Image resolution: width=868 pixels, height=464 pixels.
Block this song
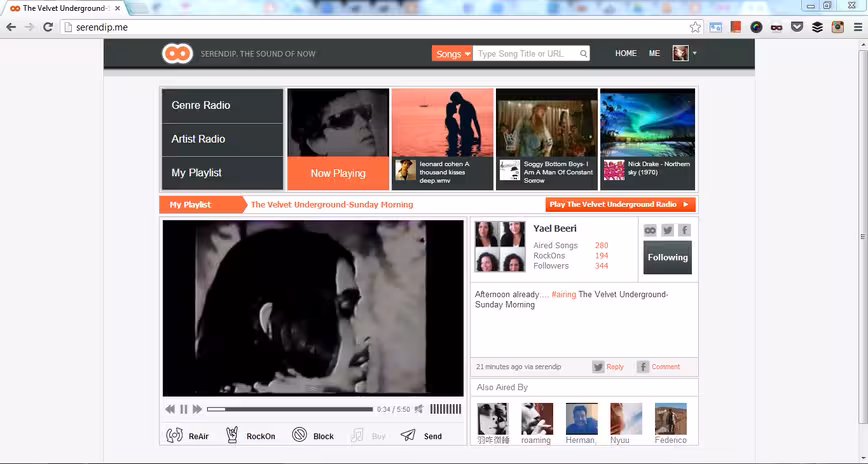(x=313, y=436)
